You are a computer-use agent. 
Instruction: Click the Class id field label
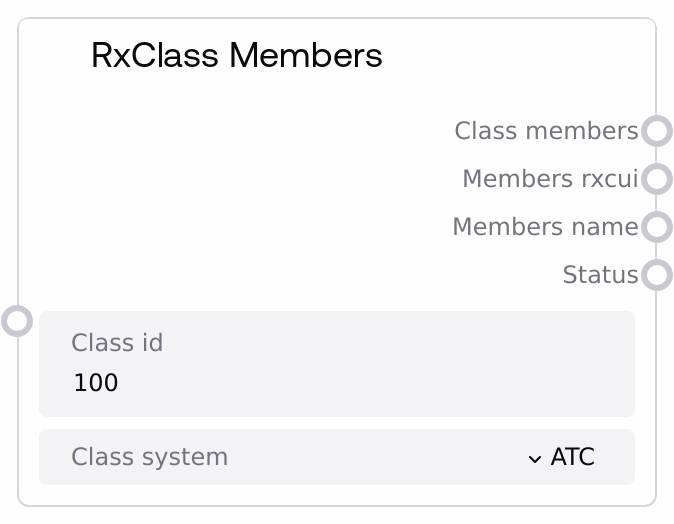(117, 343)
